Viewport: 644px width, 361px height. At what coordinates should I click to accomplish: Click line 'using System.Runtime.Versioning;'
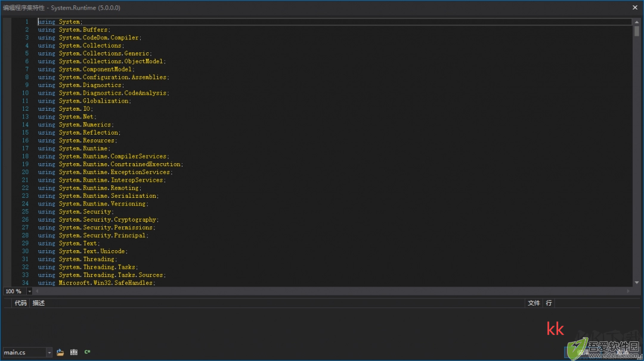[x=93, y=204]
